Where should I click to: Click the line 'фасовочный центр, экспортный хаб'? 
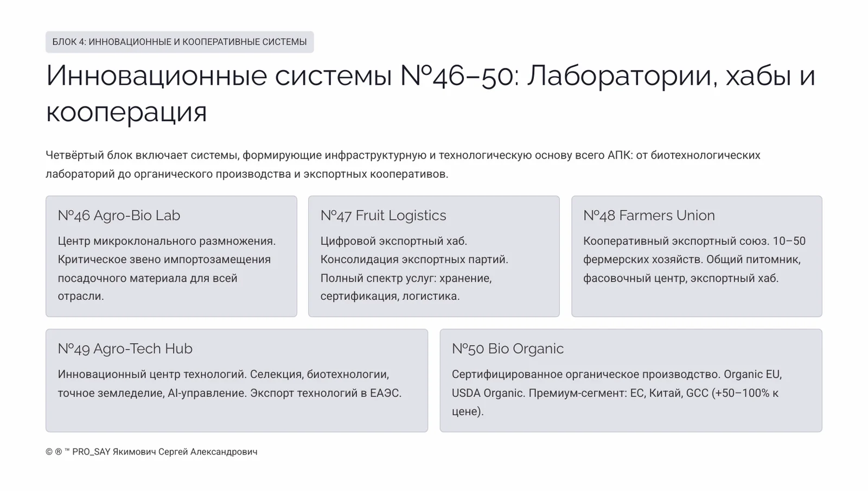(x=681, y=278)
